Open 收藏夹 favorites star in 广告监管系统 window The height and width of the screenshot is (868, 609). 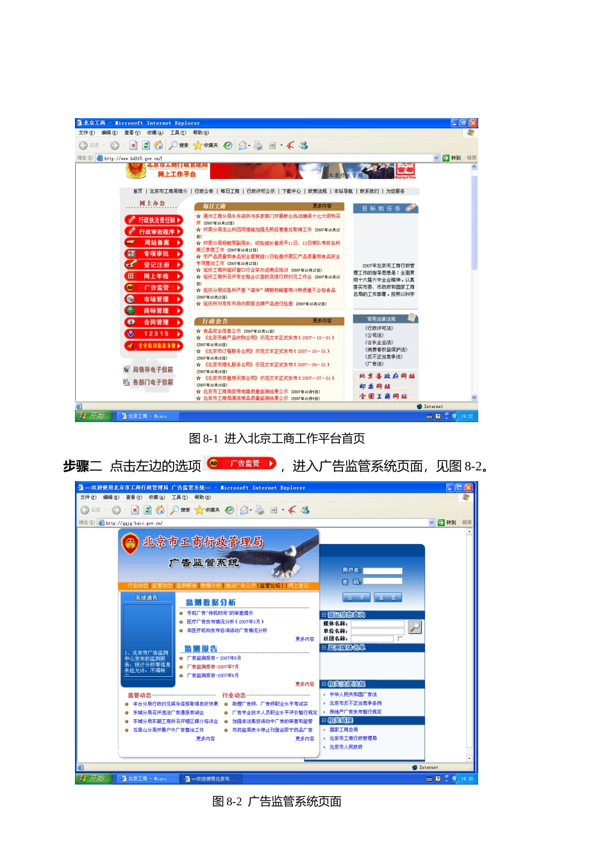[199, 510]
